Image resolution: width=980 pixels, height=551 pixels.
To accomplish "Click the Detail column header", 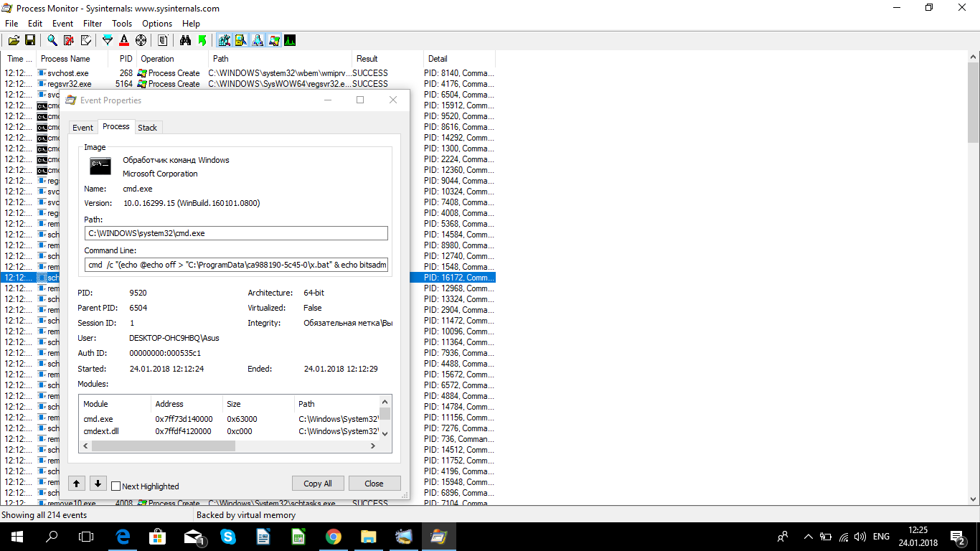I will [x=459, y=59].
